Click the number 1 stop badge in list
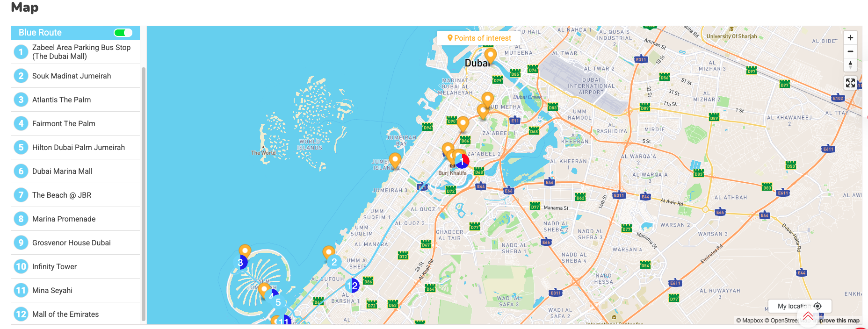This screenshot has width=868, height=329. [x=21, y=52]
